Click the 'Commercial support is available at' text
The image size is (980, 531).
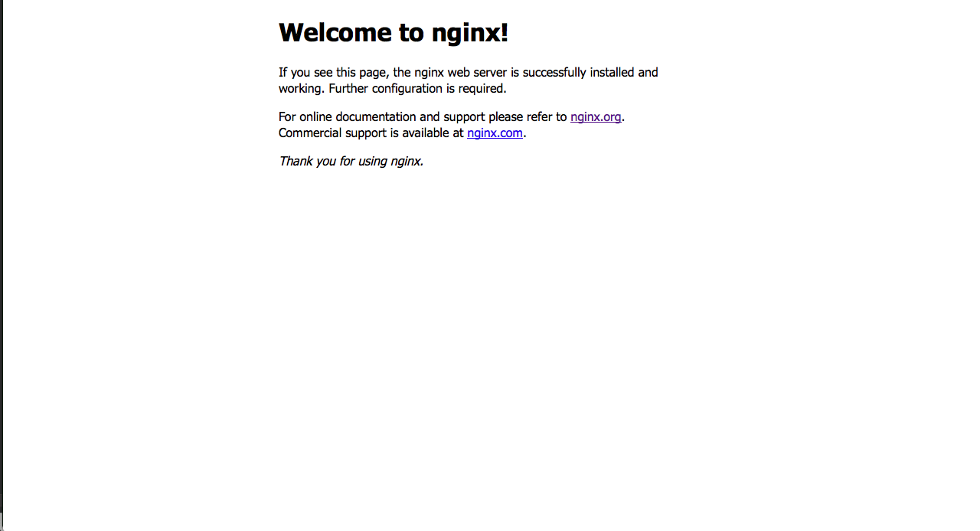point(371,133)
